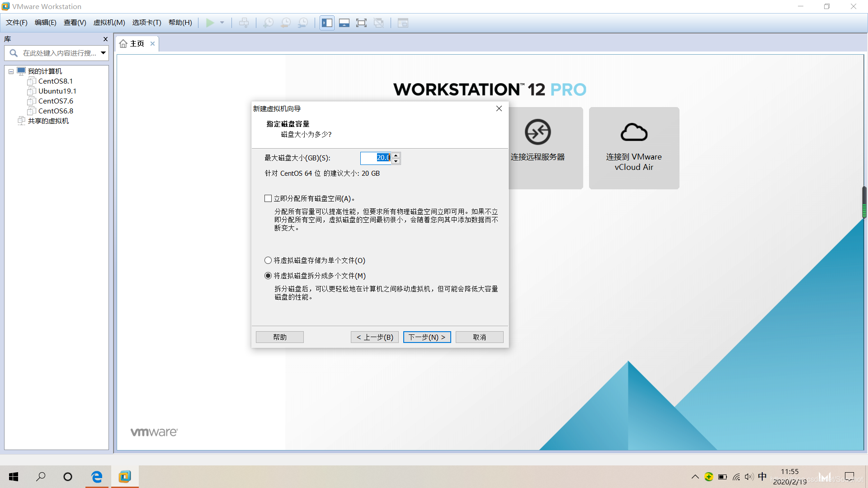This screenshot has width=868, height=488.
Task: Click the 连接到 VMware vCloud Air cloud icon
Action: 634,132
